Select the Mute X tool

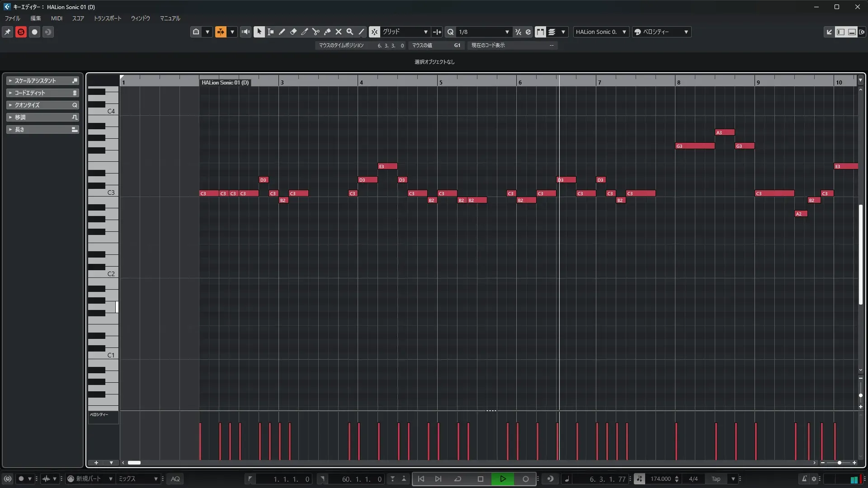pos(338,32)
